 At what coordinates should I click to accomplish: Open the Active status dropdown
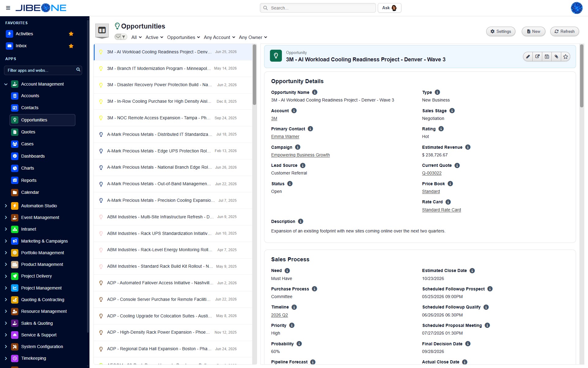click(x=154, y=37)
